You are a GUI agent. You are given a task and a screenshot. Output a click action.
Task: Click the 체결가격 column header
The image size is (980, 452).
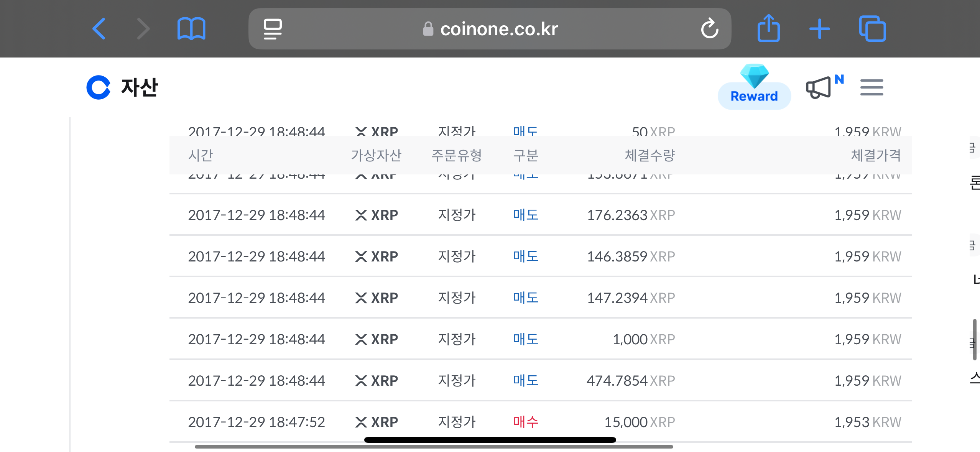[x=876, y=155]
